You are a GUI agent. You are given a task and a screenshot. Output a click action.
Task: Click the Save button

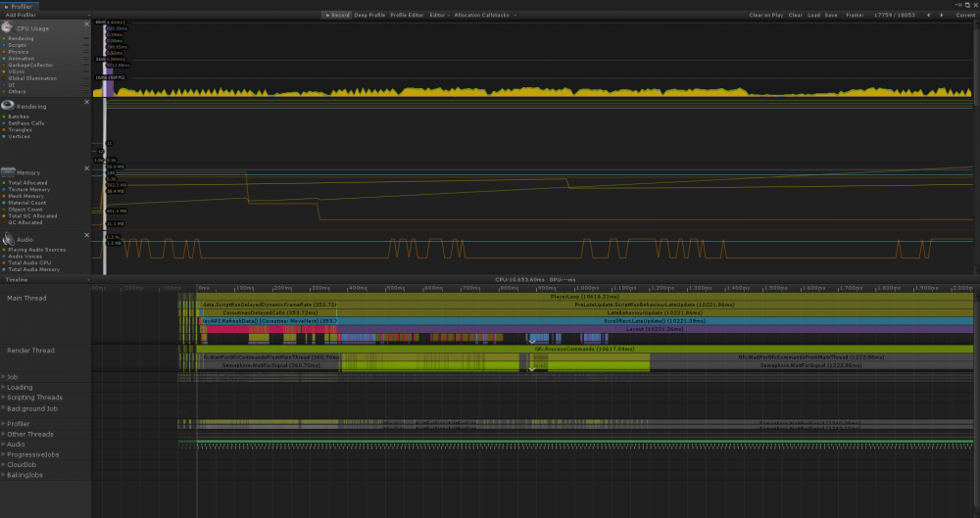[x=831, y=16]
